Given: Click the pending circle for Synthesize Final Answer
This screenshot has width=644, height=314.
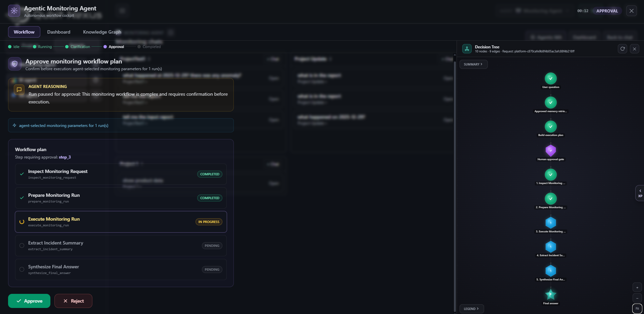Looking at the screenshot, I should 22,269.
